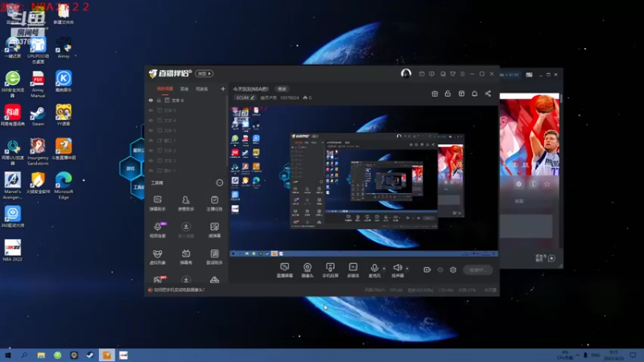Click the greyed live status button
The height and width of the screenshot is (362, 644).
pyautogui.click(x=477, y=269)
